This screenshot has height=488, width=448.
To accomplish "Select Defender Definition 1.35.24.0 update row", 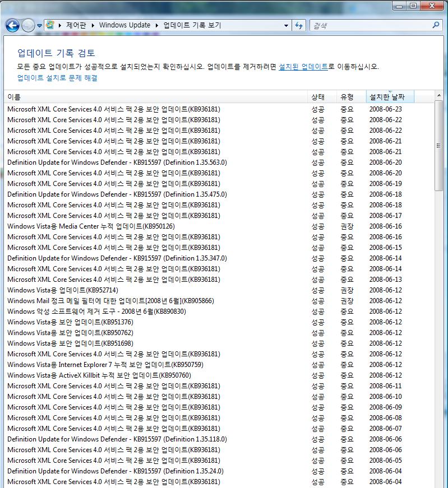I will (x=218, y=471).
